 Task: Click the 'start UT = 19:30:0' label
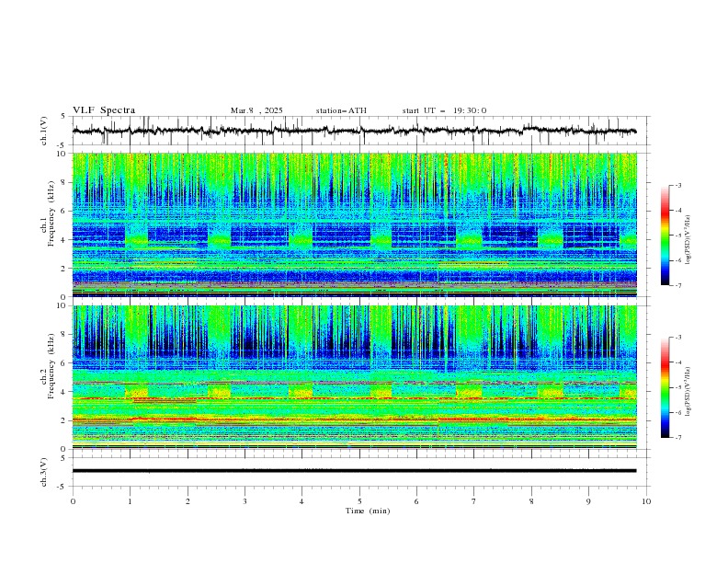click(444, 110)
